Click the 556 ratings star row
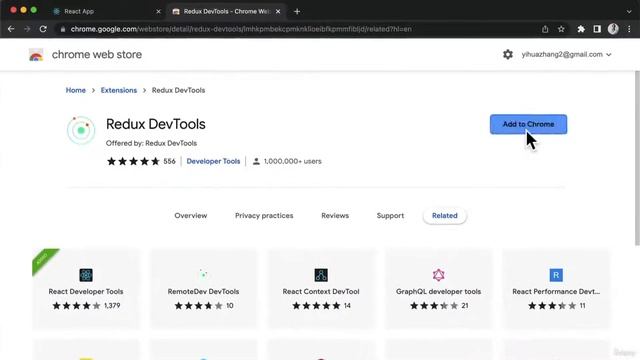The image size is (640, 360). pos(133,161)
